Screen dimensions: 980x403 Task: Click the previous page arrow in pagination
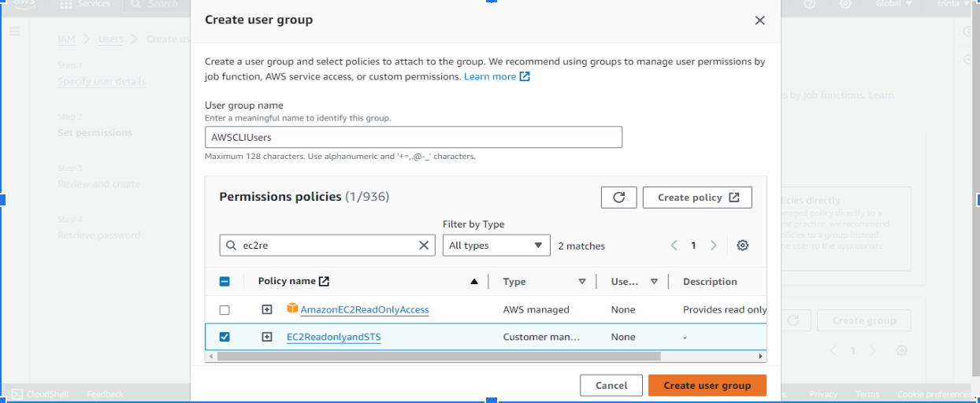(x=674, y=246)
